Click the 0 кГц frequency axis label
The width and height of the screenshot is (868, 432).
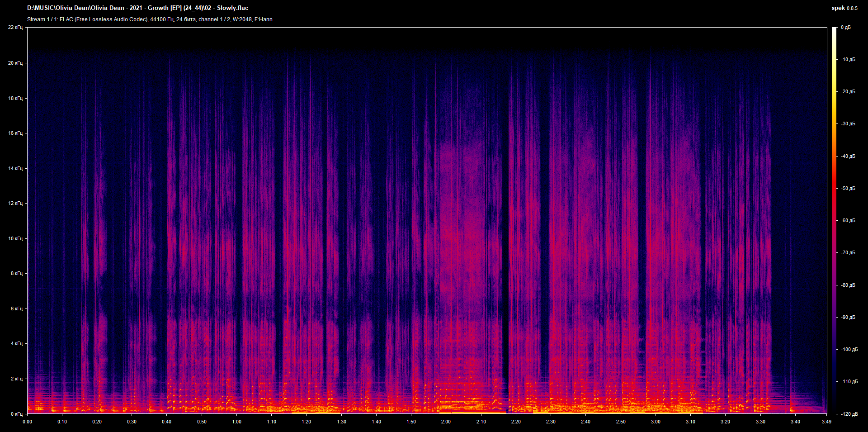[x=17, y=414]
